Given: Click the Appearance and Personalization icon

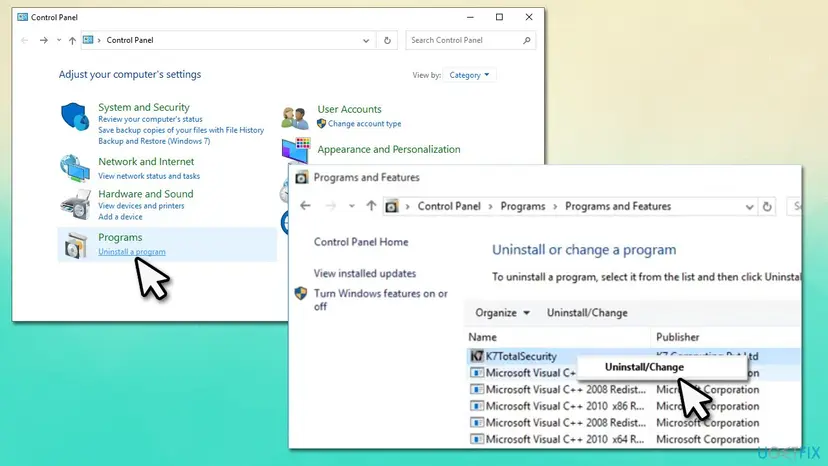Looking at the screenshot, I should coord(296,150).
